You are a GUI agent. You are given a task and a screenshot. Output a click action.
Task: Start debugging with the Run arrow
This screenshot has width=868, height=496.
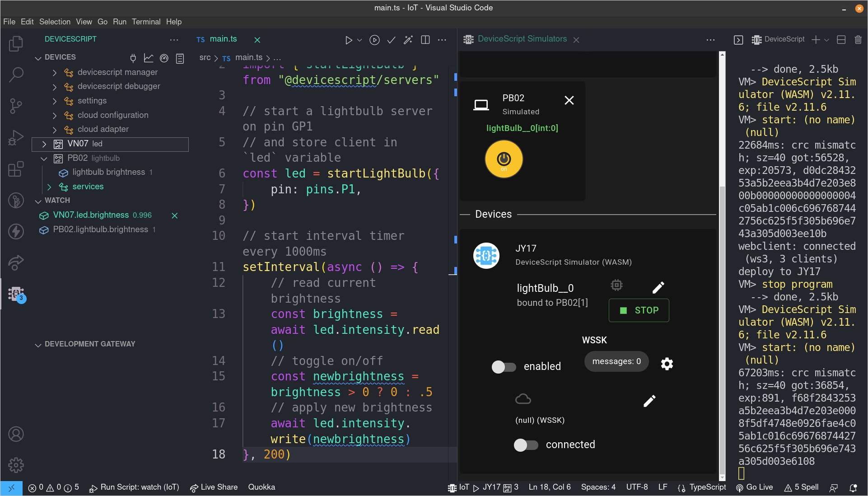point(348,40)
